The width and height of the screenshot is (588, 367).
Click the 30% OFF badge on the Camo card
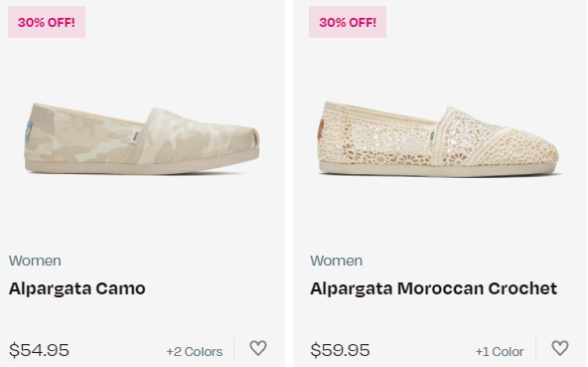point(47,22)
